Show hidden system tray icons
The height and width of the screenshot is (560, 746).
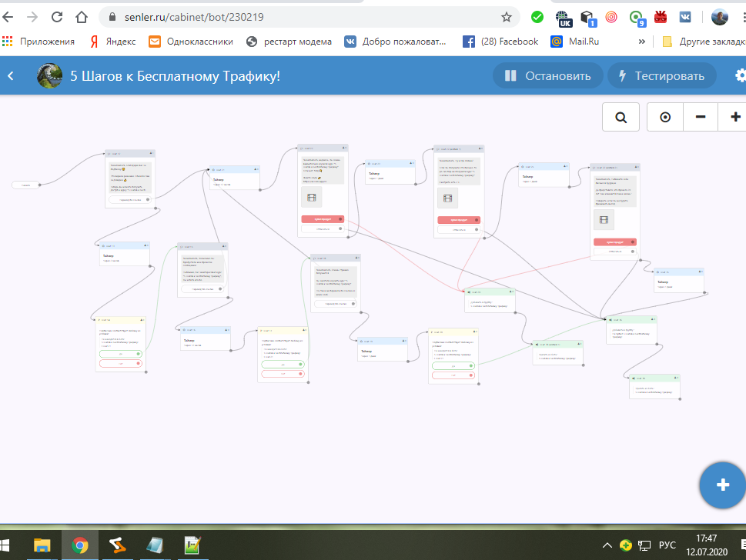tap(607, 545)
